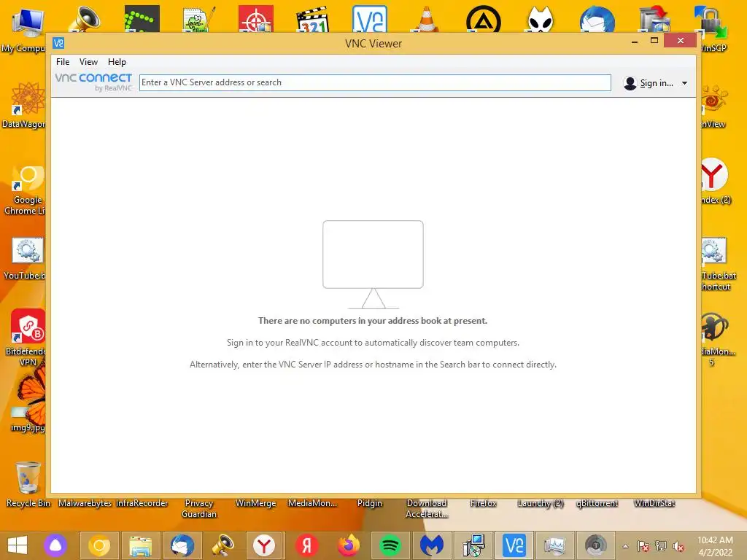The height and width of the screenshot is (560, 747).
Task: Select the WinMerge desktop label
Action: (x=256, y=503)
